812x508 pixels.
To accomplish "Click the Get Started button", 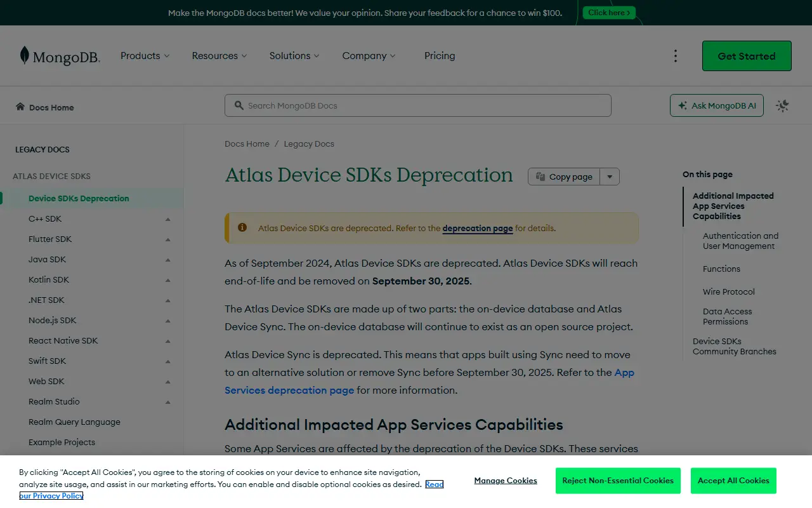I will pyautogui.click(x=747, y=56).
